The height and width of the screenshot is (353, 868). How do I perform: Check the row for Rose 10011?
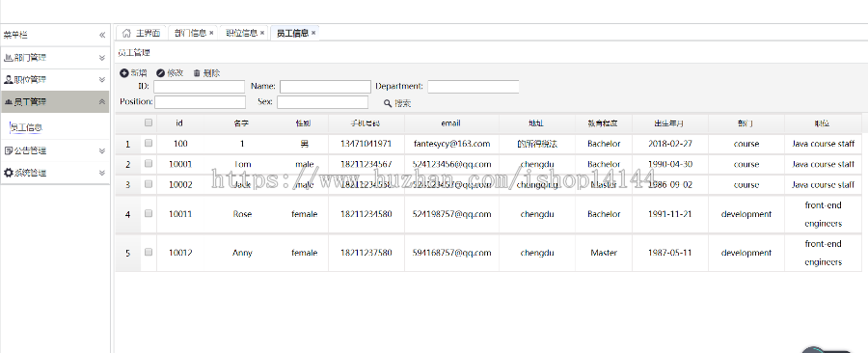(x=149, y=213)
